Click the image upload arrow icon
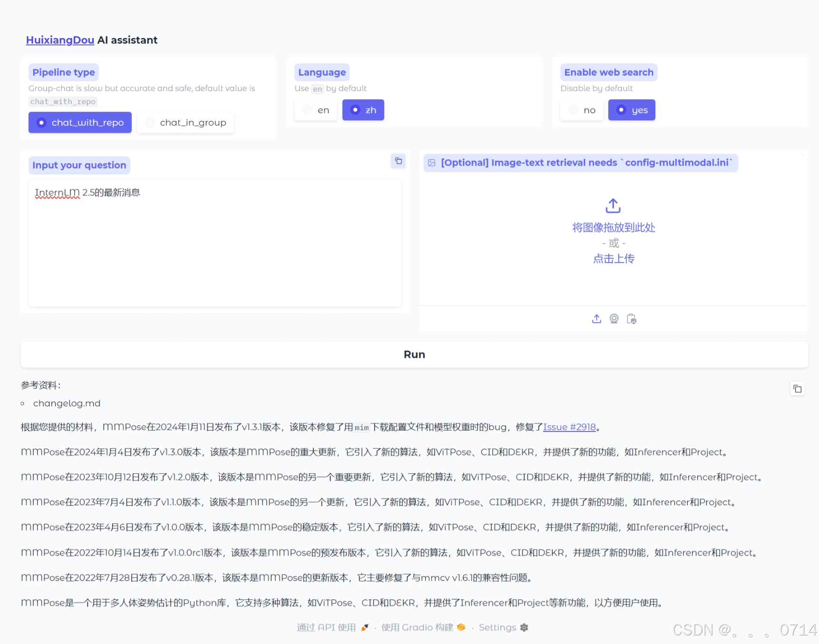 (596, 319)
